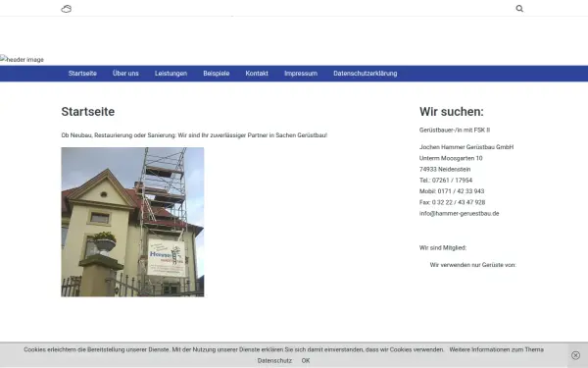
Task: Open Datenschutzerklärung in the blue nav bar
Action: click(366, 74)
